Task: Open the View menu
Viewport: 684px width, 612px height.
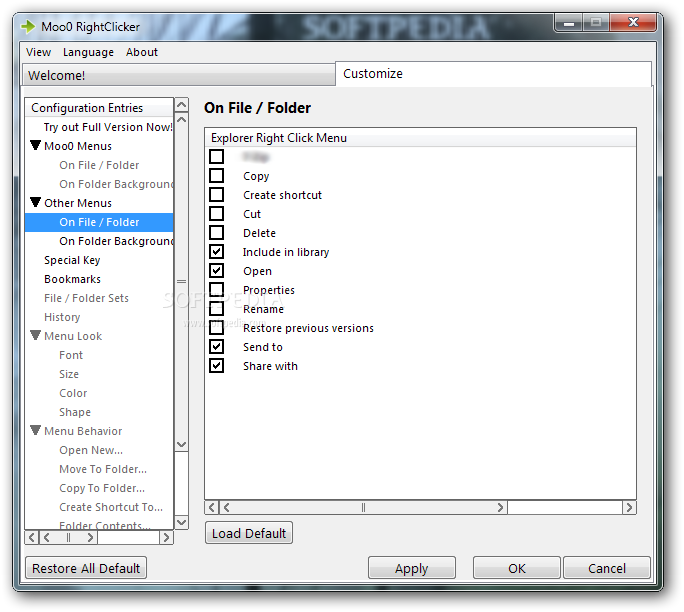Action: click(x=38, y=52)
